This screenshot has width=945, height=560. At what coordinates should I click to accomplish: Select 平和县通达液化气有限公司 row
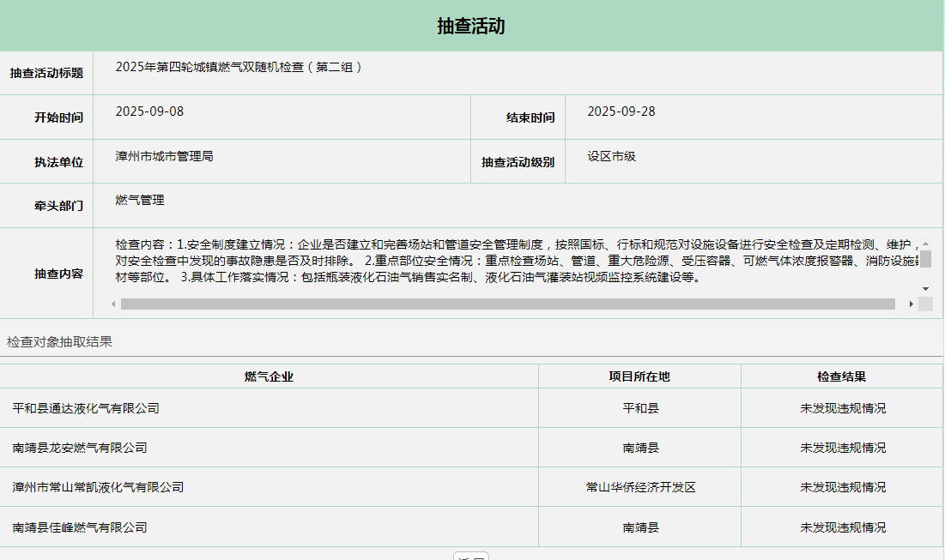click(86, 408)
